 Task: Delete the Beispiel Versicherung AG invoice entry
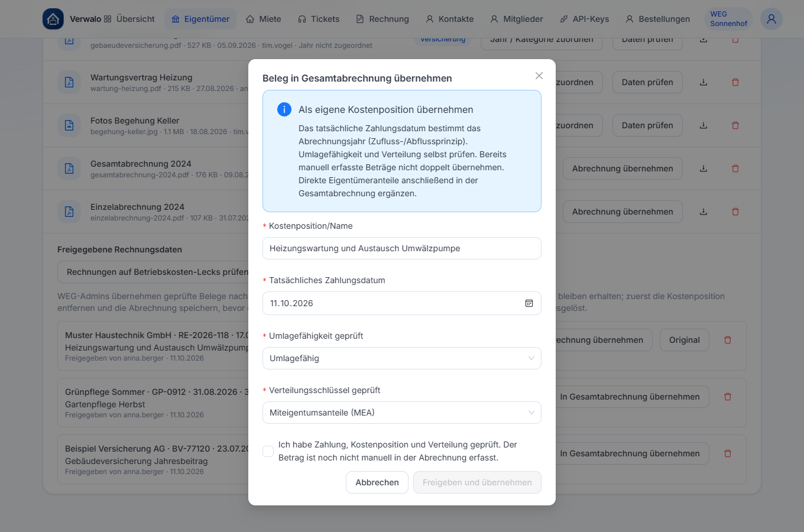click(x=728, y=453)
